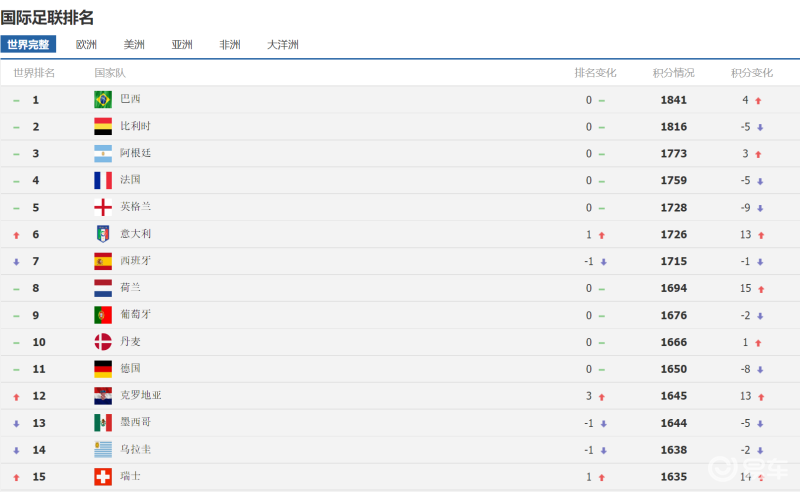Click the Belgium flag icon

click(x=103, y=126)
